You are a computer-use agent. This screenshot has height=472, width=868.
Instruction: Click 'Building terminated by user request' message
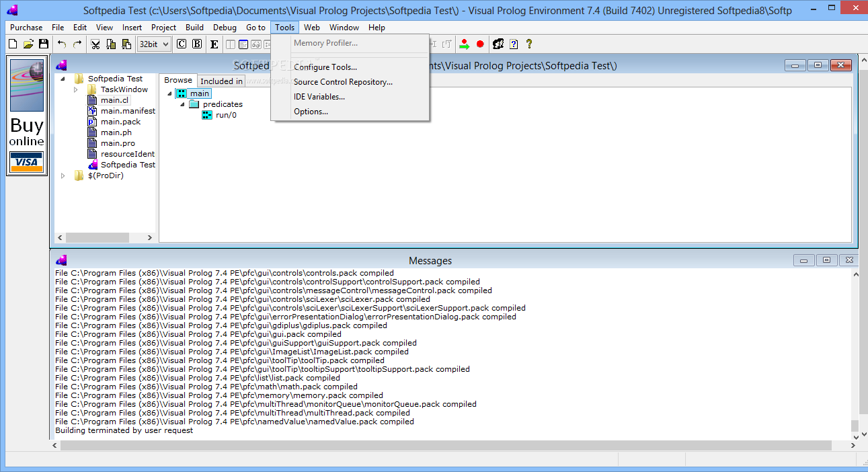coord(124,430)
